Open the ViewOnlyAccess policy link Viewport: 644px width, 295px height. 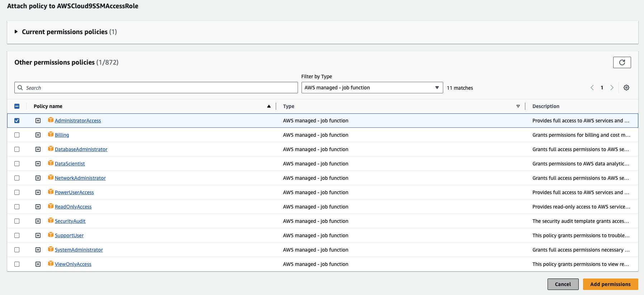coord(73,264)
